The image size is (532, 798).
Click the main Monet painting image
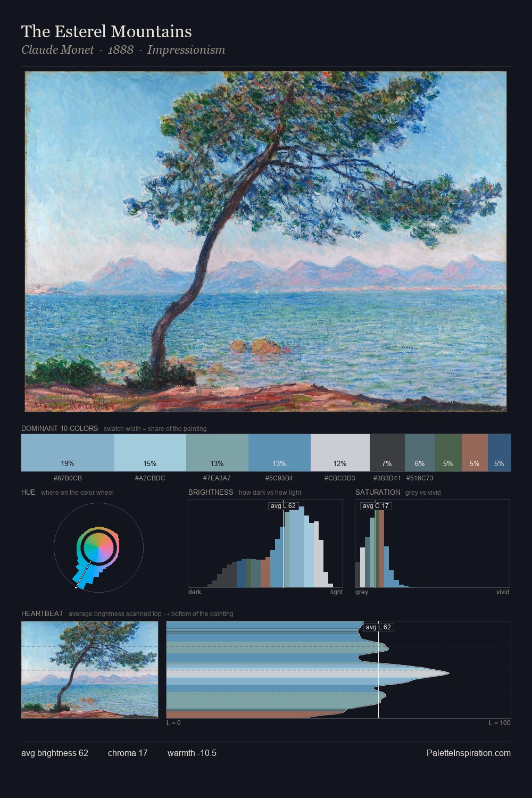tap(266, 242)
